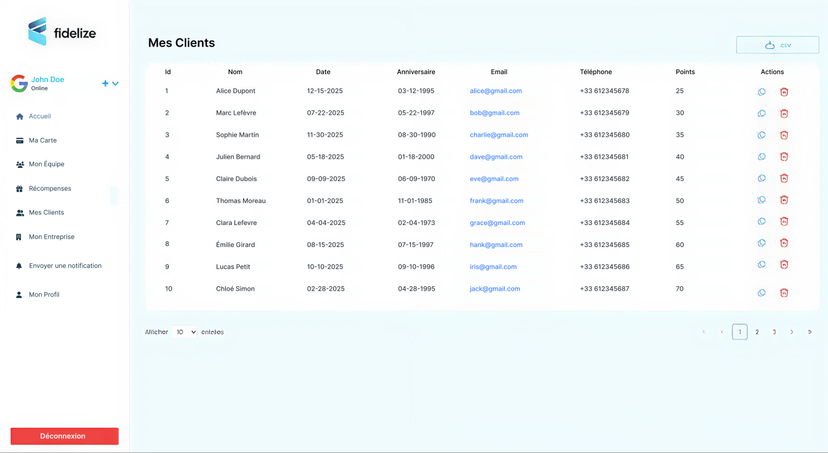Screen dimensions: 828x453
Task: Click frank@gmail.com email link
Action: click(x=496, y=201)
